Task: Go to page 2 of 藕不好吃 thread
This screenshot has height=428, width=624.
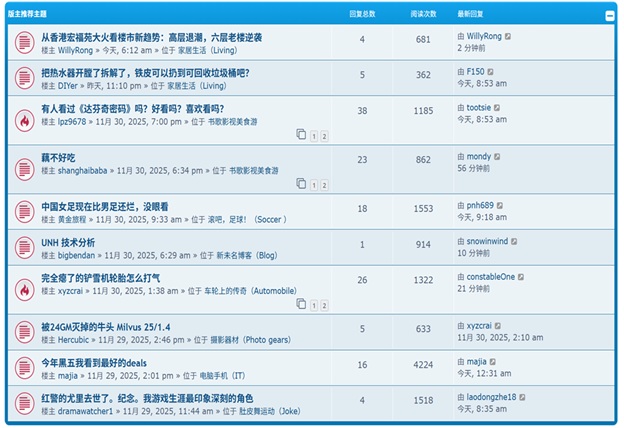Action: pos(324,186)
